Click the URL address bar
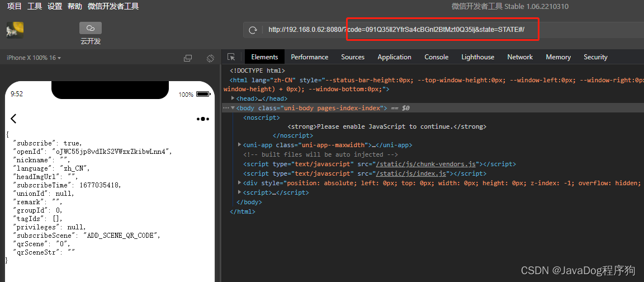Viewport: 644px width, 282px height. pos(443,30)
